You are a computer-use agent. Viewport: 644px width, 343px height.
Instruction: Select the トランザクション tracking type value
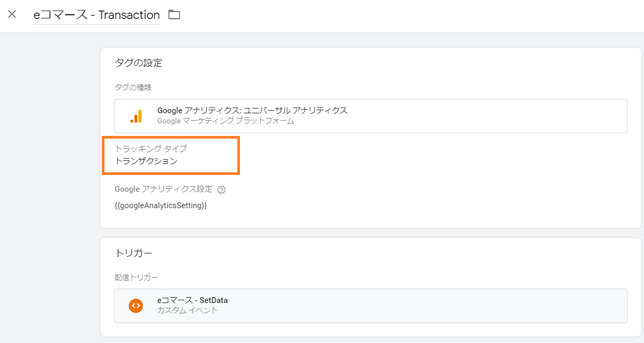146,161
